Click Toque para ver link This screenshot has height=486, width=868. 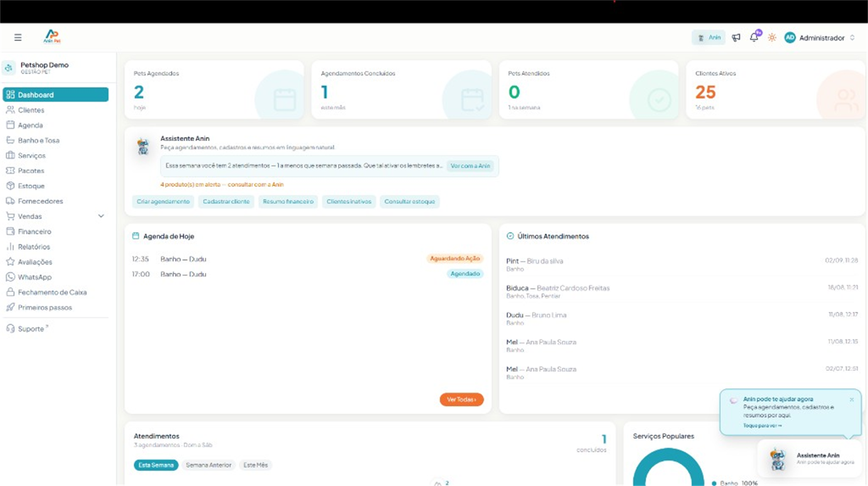pyautogui.click(x=762, y=426)
